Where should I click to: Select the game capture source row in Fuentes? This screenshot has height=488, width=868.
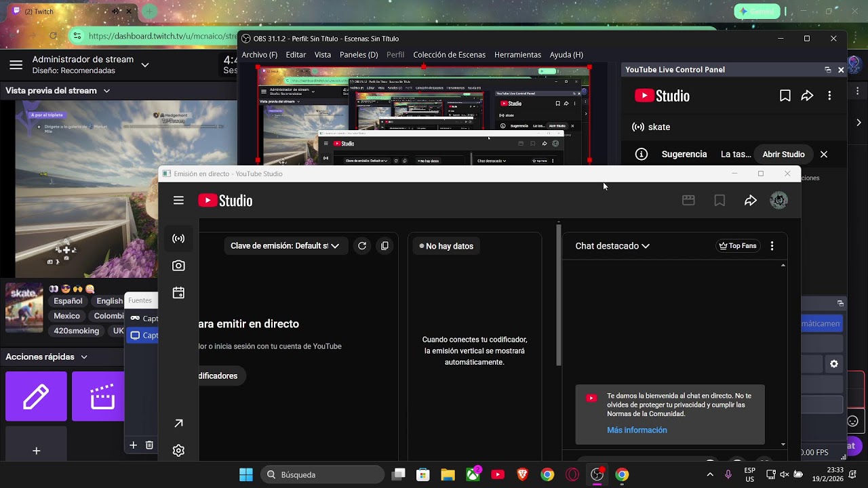142,319
